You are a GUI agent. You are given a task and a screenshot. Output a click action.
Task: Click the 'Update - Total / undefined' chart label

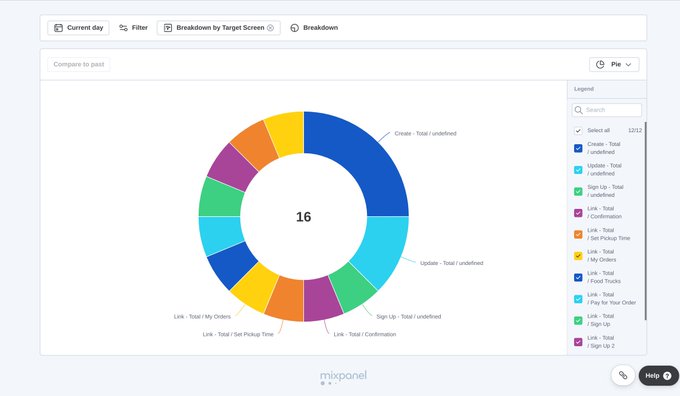[x=451, y=263]
